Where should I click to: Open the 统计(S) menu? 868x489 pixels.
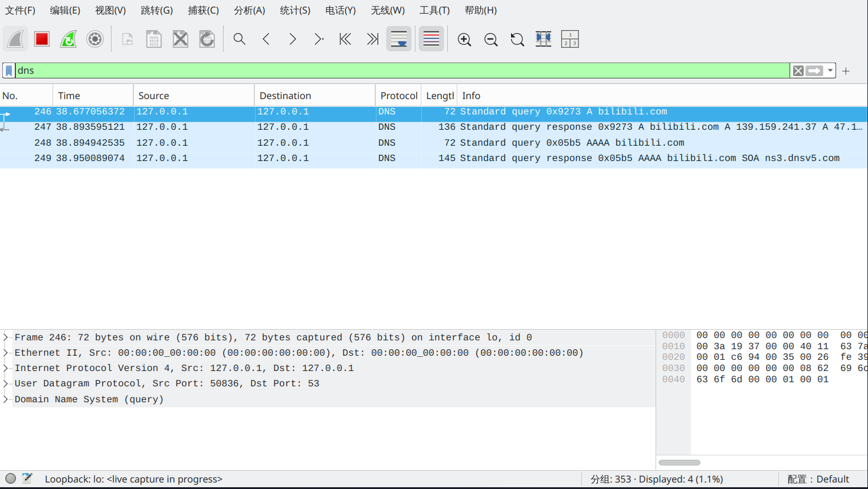pyautogui.click(x=295, y=11)
